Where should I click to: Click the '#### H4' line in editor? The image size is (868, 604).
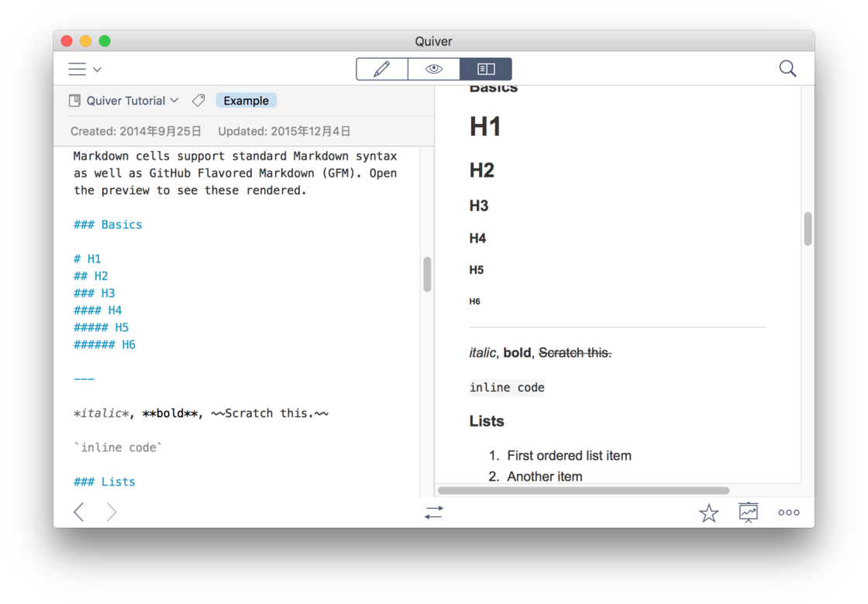click(98, 311)
